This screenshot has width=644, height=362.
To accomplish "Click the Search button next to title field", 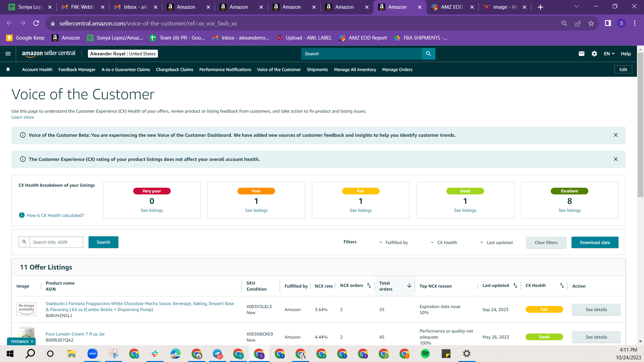I will click(103, 242).
